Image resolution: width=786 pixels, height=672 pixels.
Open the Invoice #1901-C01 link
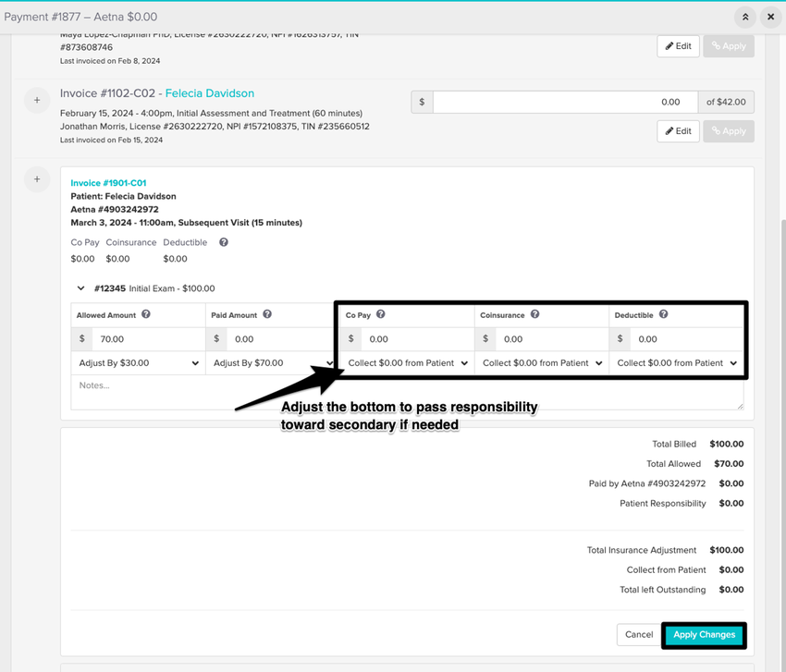coord(108,183)
